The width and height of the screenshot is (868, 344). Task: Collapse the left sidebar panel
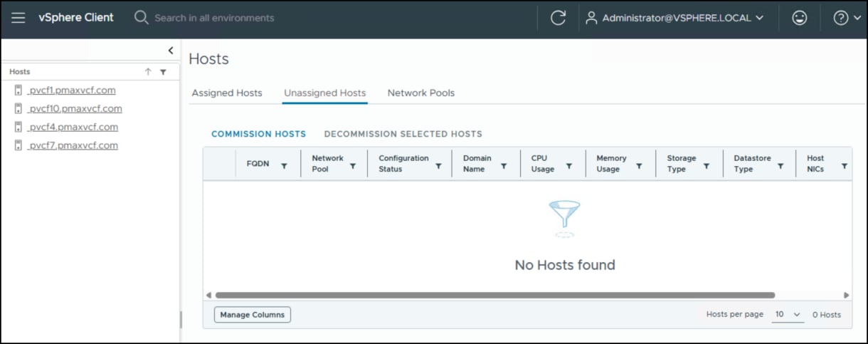[x=171, y=51]
